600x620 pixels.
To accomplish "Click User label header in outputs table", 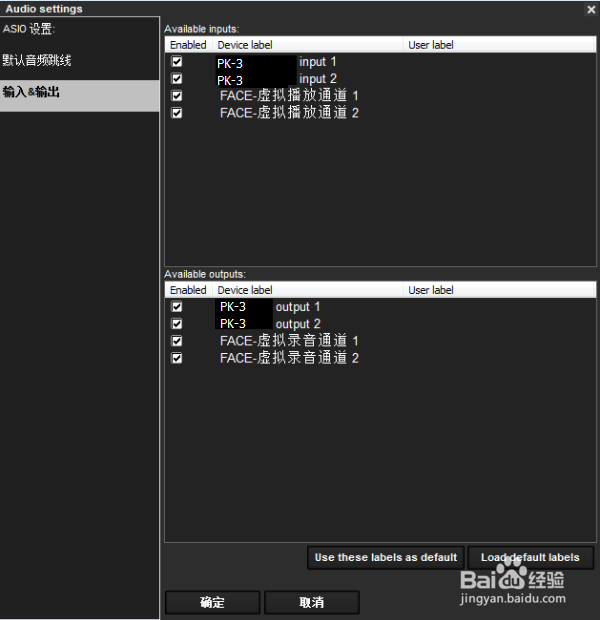I will (x=500, y=290).
